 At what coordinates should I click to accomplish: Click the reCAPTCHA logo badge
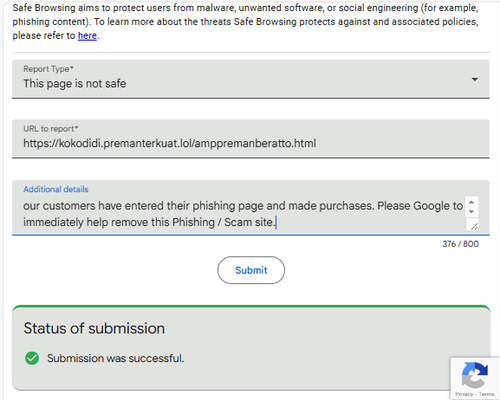tap(475, 375)
